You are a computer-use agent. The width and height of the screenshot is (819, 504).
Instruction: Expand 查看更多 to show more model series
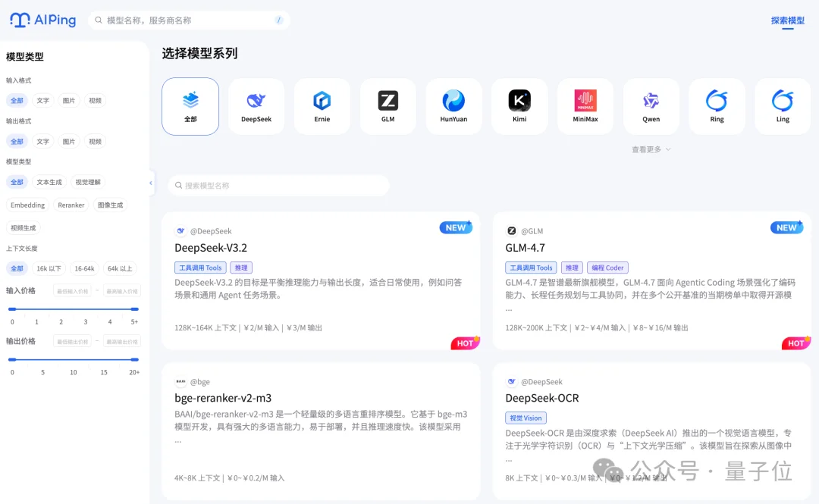pyautogui.click(x=650, y=149)
